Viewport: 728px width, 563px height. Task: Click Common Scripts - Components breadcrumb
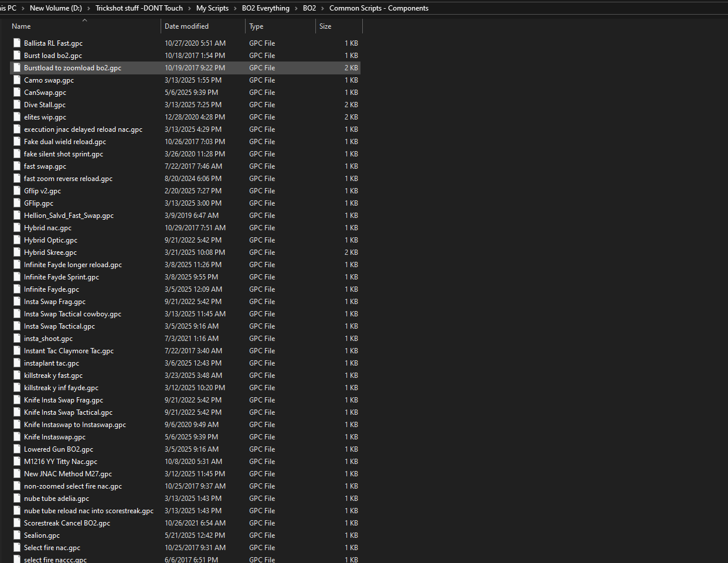[x=379, y=8]
